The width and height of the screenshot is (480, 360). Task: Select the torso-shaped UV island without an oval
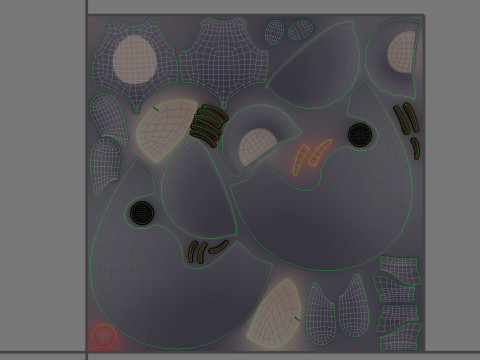[224, 62]
